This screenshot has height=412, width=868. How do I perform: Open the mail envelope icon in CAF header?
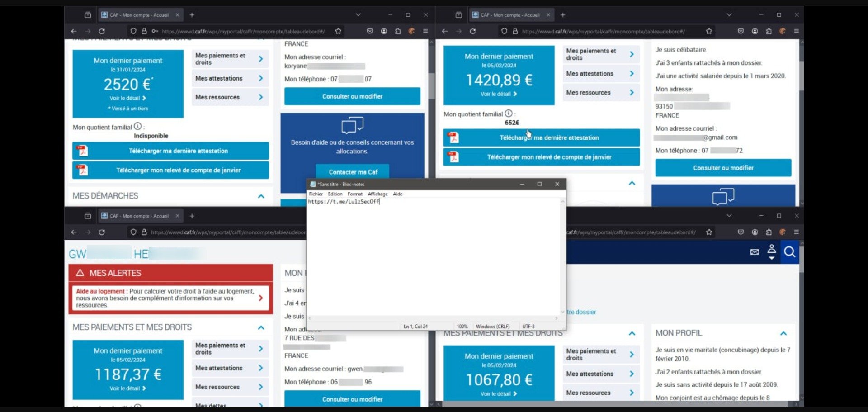click(x=755, y=252)
